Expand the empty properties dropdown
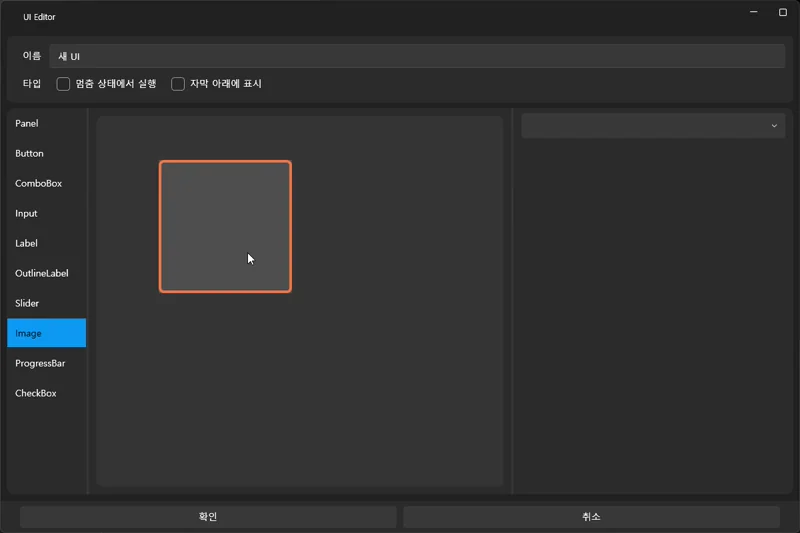800x533 pixels. pyautogui.click(x=653, y=126)
